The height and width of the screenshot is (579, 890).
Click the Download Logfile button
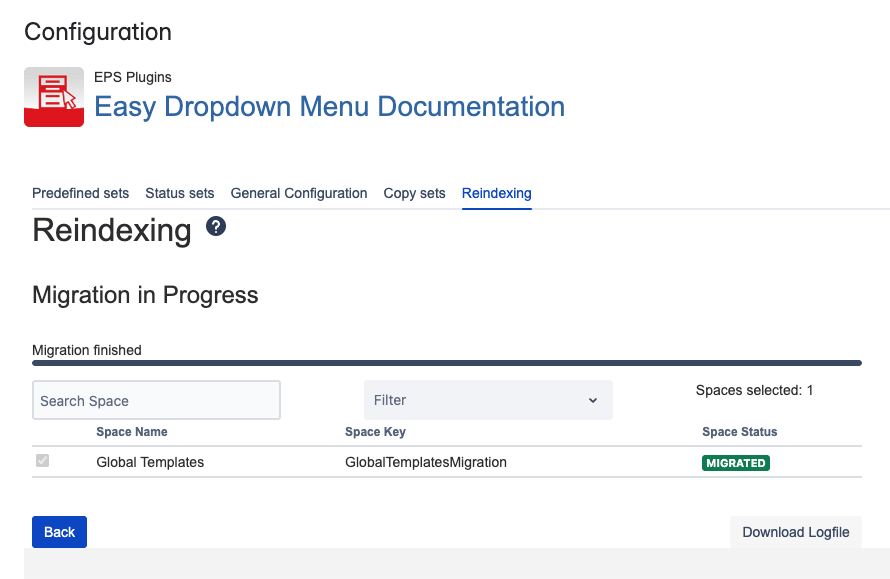pos(795,532)
